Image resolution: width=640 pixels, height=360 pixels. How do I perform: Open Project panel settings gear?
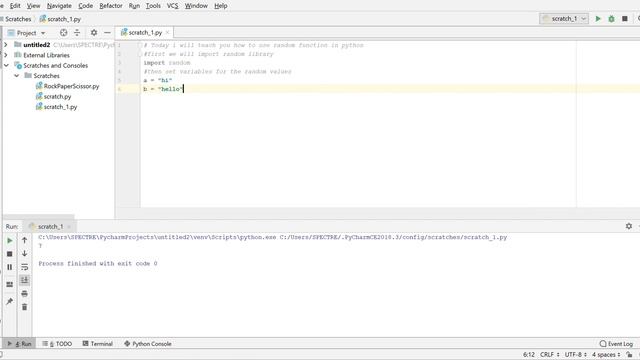pos(94,33)
